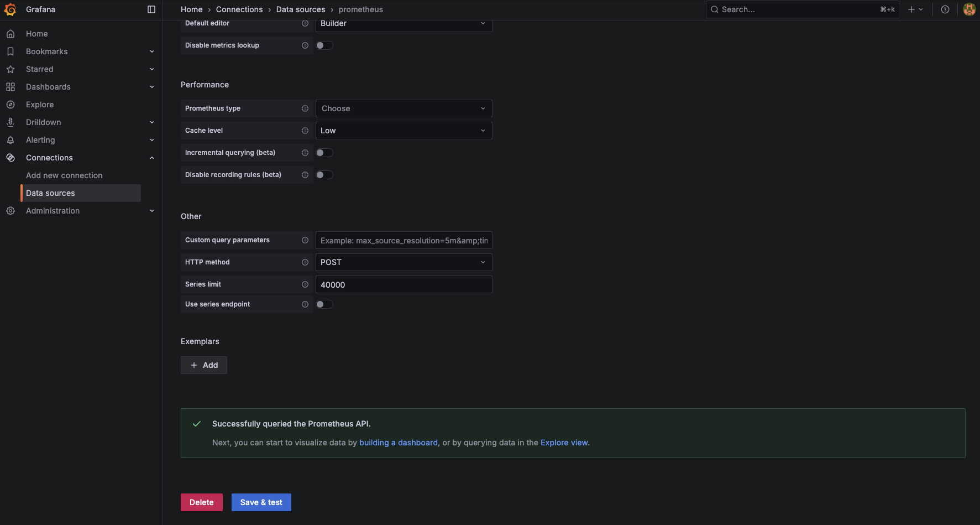The image size is (980, 525).
Task: Click the prometheus breadcrumb text
Action: pyautogui.click(x=361, y=9)
